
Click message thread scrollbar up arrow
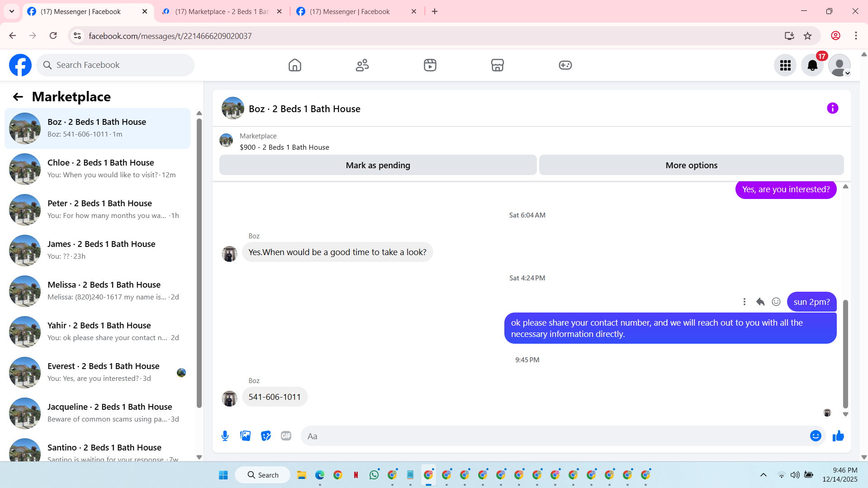pos(845,186)
